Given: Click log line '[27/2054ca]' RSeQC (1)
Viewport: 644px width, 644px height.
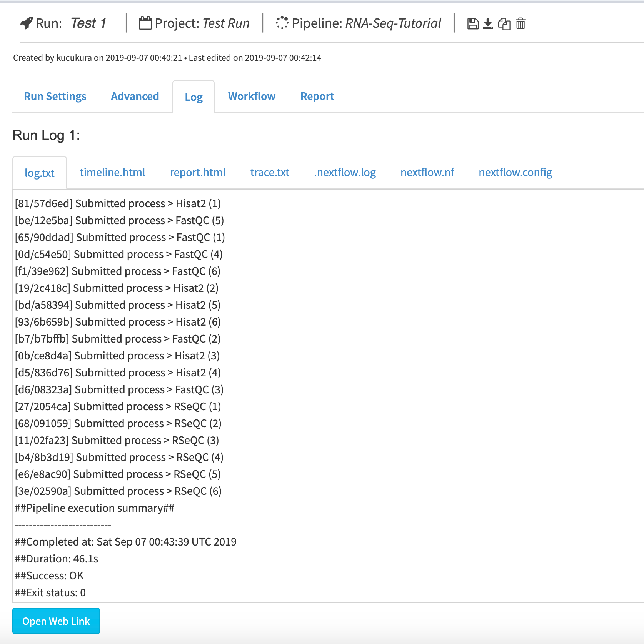Looking at the screenshot, I should coord(118,406).
